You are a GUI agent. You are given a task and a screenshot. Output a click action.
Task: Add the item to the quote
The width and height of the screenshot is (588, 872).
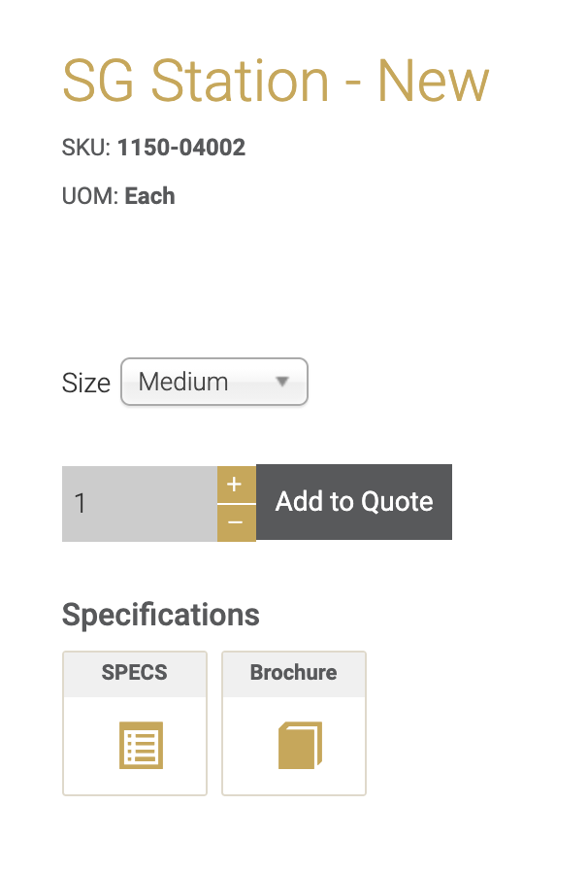click(x=354, y=502)
